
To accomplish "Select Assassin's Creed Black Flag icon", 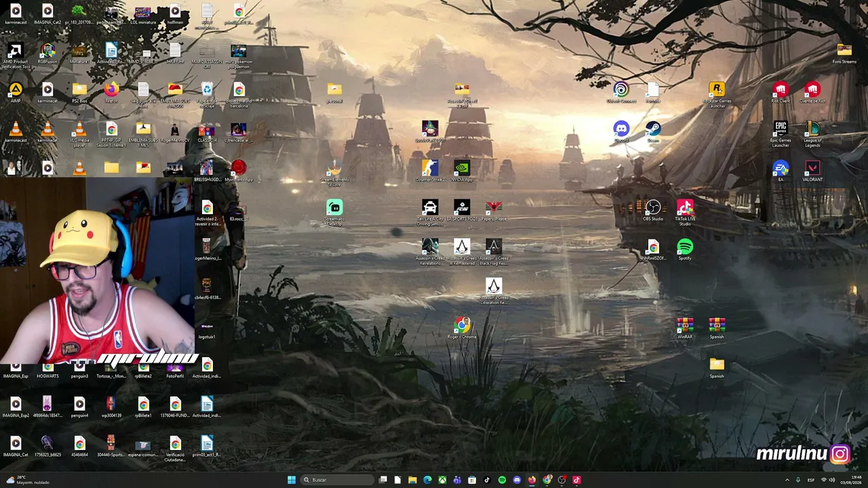I will [494, 251].
